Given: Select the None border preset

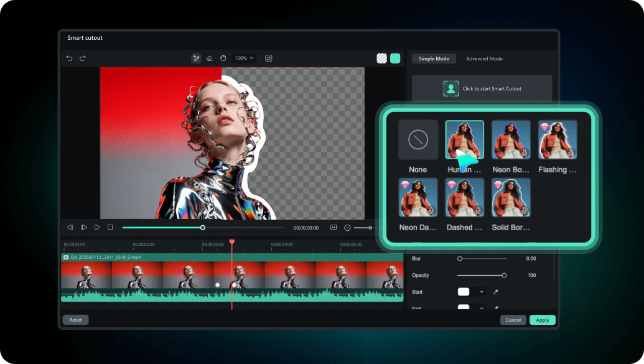Looking at the screenshot, I should 418,139.
